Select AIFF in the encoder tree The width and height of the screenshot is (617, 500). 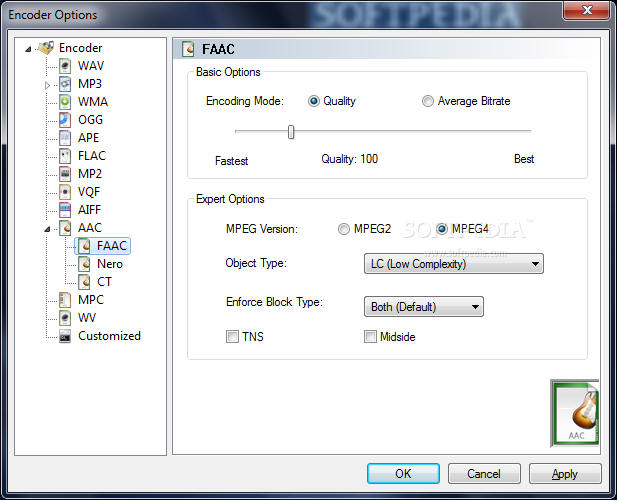coord(89,210)
